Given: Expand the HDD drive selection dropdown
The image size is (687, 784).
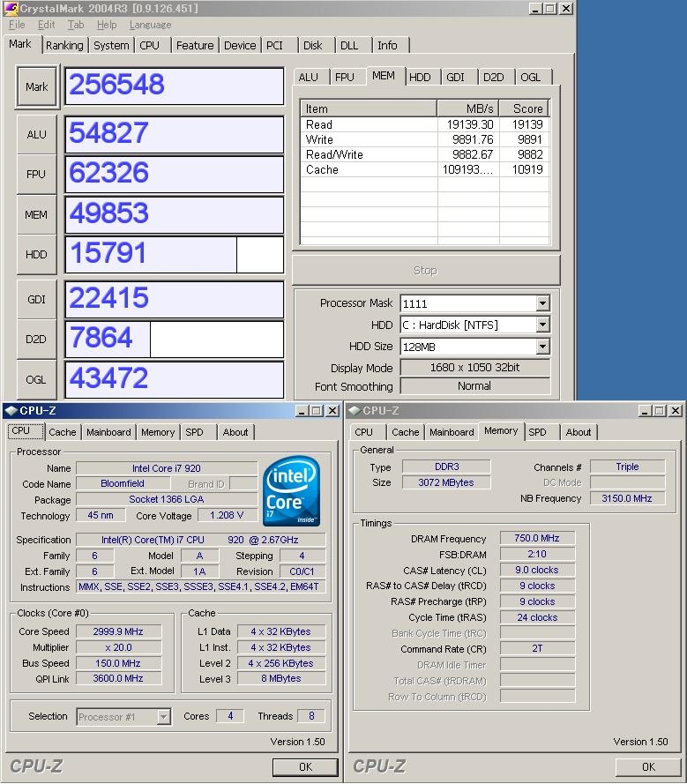Looking at the screenshot, I should pos(541,325).
